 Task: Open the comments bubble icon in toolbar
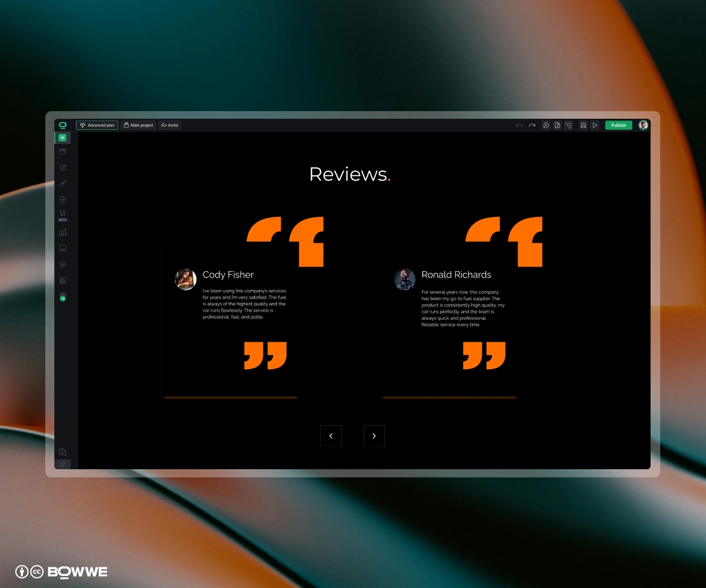pos(547,125)
